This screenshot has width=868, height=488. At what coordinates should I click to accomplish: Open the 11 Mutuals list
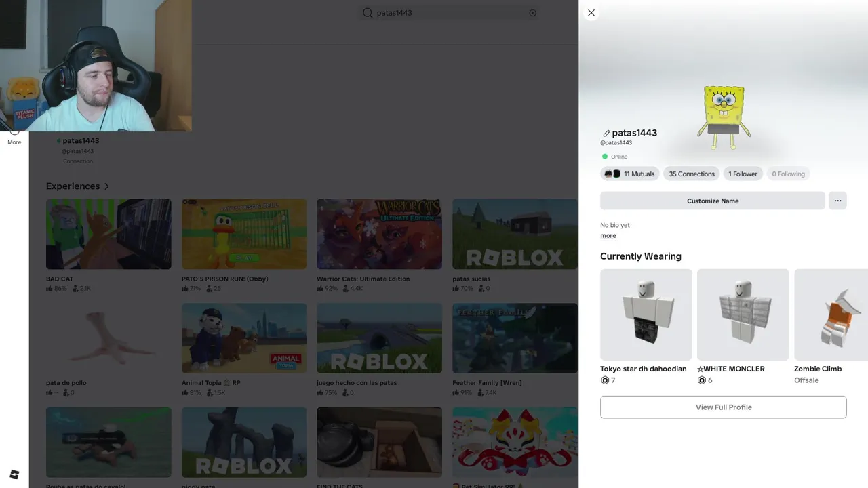click(630, 174)
